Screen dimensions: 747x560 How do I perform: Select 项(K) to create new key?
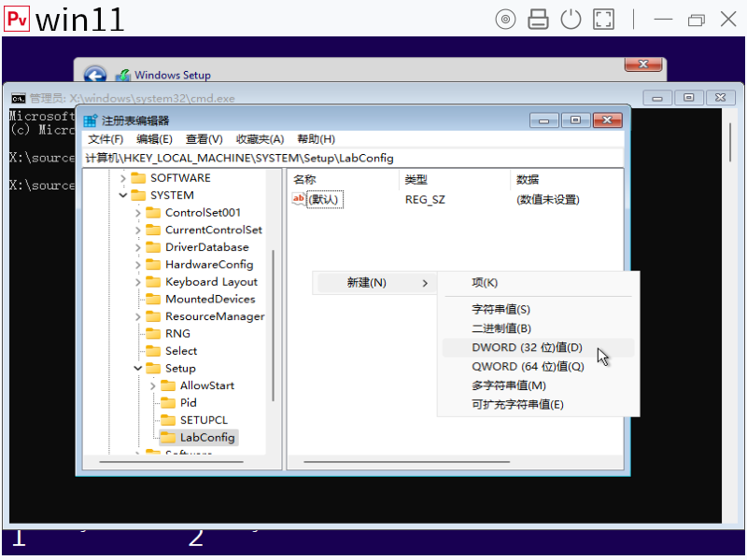(x=539, y=283)
